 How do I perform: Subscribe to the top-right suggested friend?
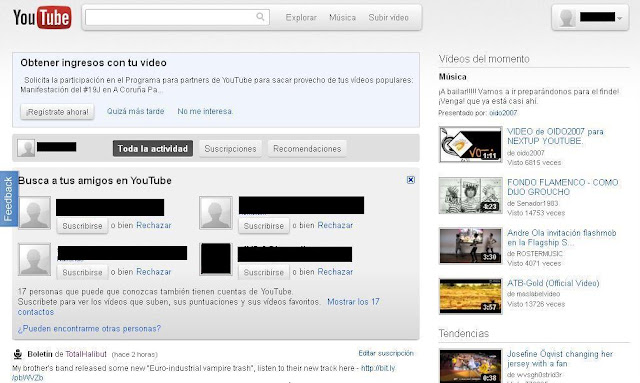(x=264, y=225)
